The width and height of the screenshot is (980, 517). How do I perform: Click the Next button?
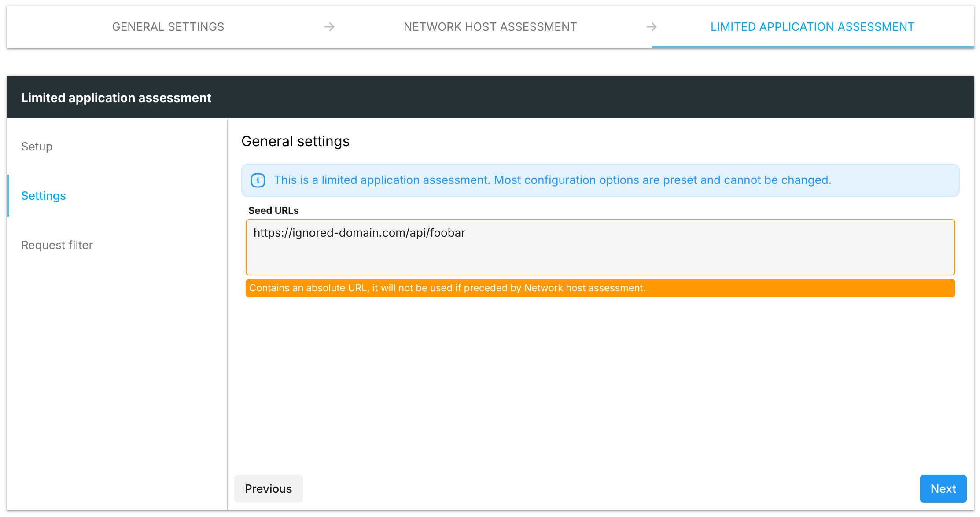tap(943, 489)
